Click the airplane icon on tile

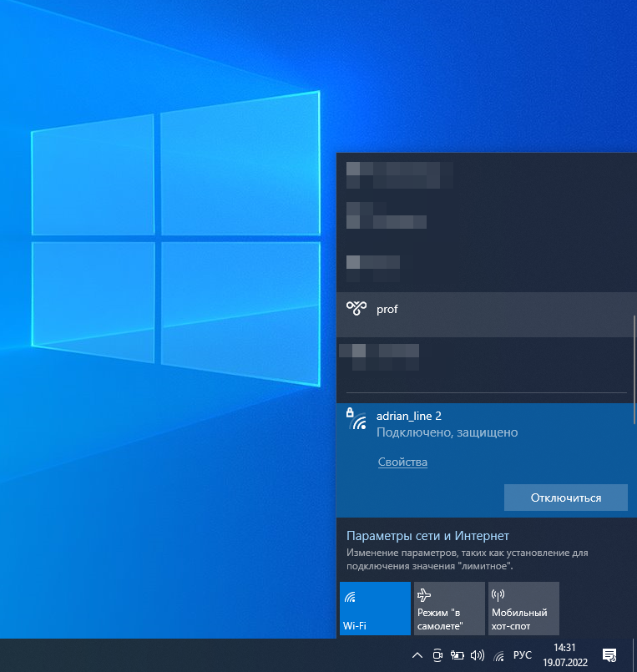[x=424, y=595]
